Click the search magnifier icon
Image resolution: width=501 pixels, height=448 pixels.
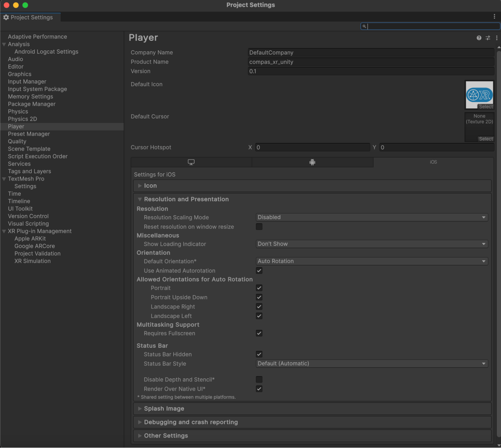364,26
